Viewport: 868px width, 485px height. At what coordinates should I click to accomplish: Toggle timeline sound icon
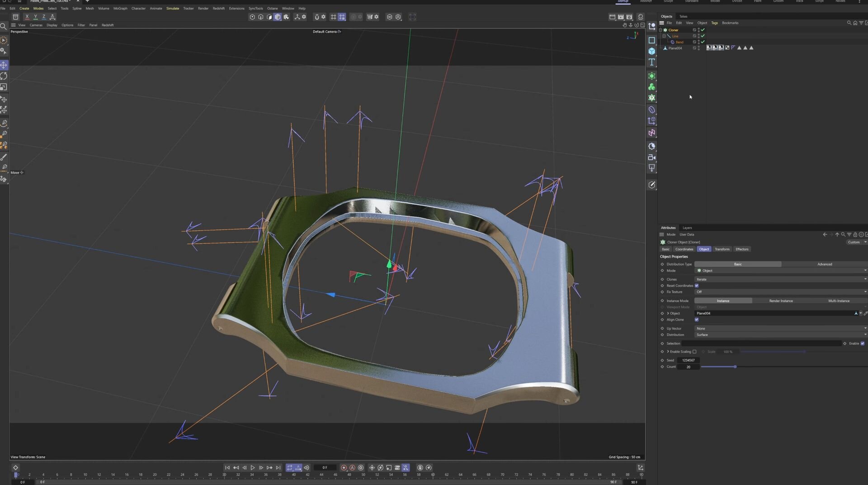coord(307,468)
